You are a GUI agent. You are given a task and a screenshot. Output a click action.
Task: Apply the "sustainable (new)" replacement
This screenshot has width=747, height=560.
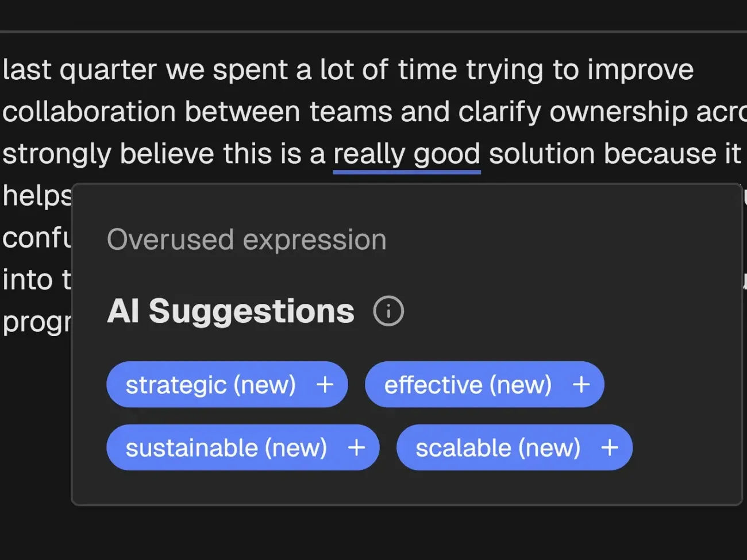(227, 447)
